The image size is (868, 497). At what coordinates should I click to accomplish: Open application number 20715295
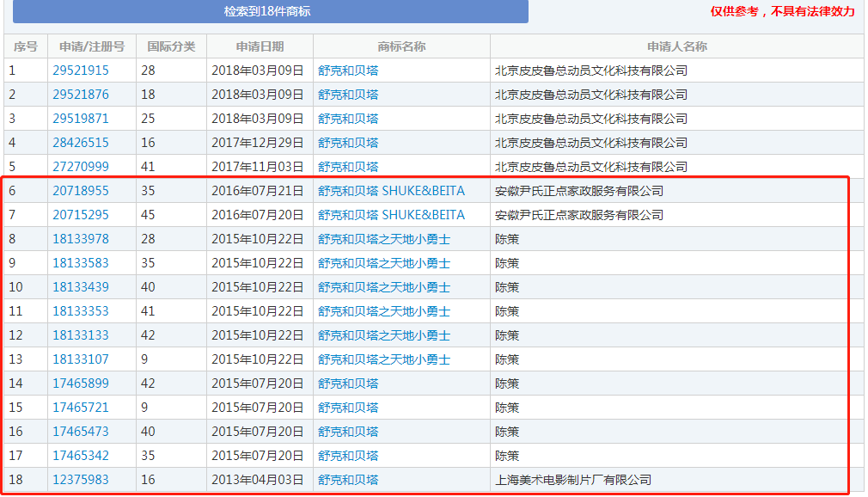(81, 215)
